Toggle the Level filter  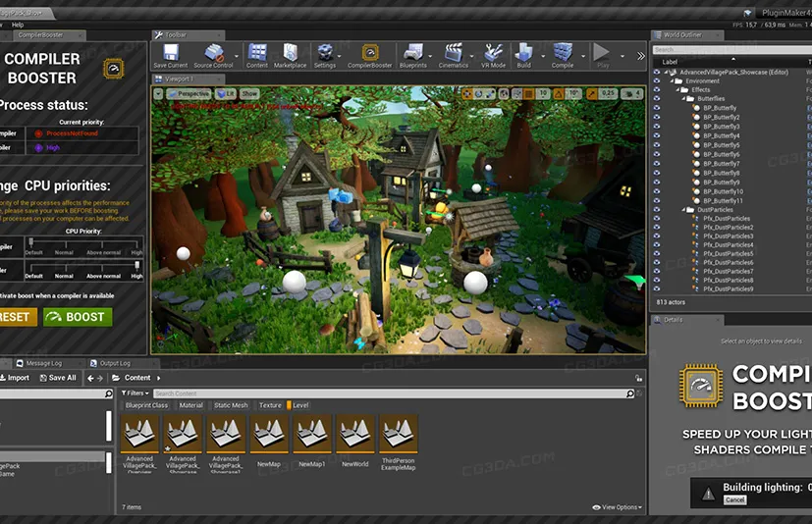(298, 405)
